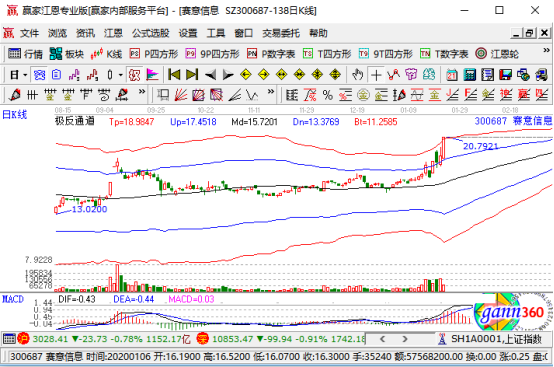The height and width of the screenshot is (367, 554).
Task: Click the red J angle-lines icon
Action: pyautogui.click(x=452, y=95)
